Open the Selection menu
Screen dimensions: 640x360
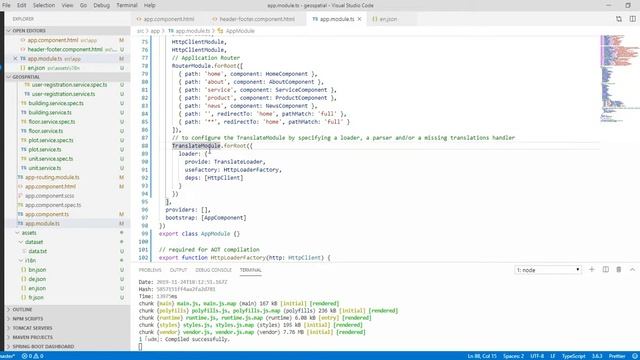pyautogui.click(x=44, y=5)
